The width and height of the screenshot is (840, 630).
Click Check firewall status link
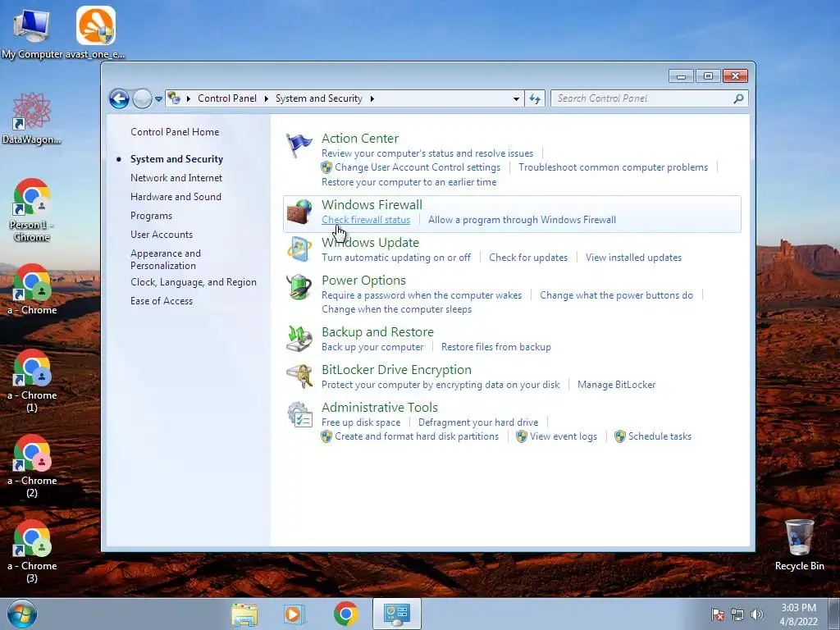point(366,220)
